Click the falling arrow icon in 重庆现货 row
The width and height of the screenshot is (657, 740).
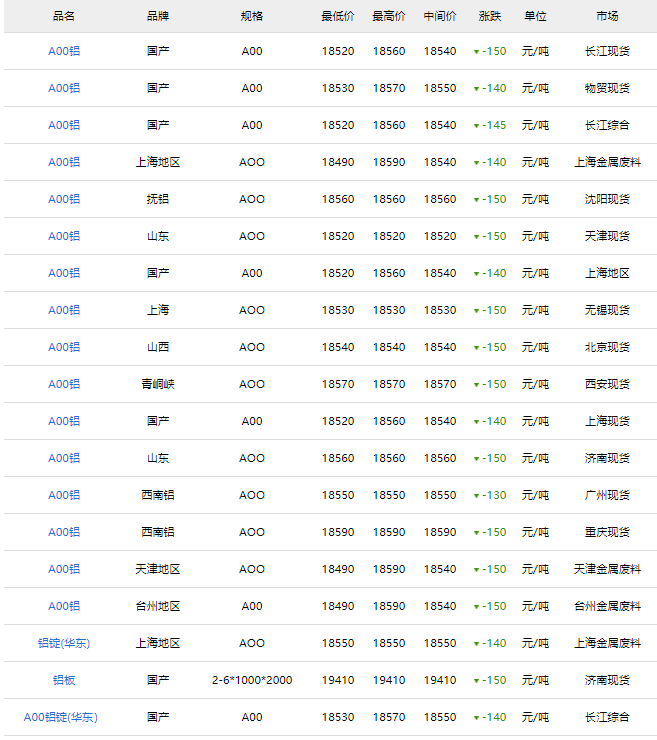pos(477,533)
